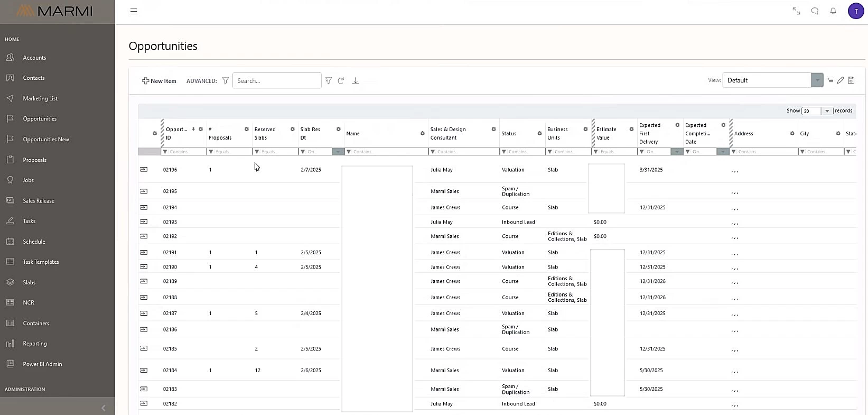Click the Search input field
This screenshot has width=868, height=415.
[277, 80]
